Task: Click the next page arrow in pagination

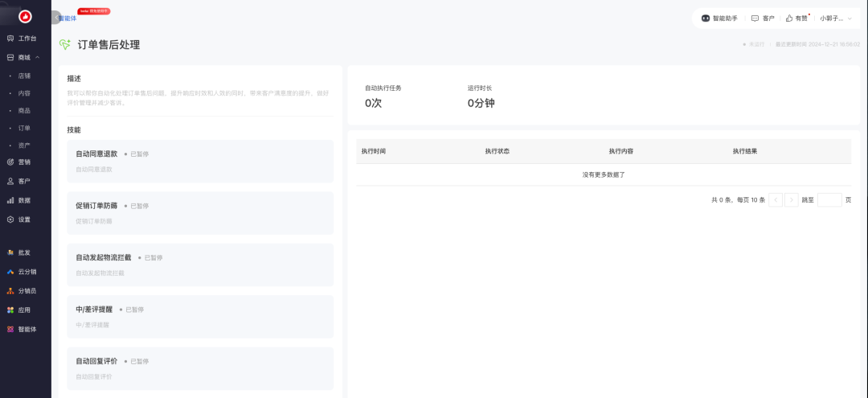Action: click(792, 200)
